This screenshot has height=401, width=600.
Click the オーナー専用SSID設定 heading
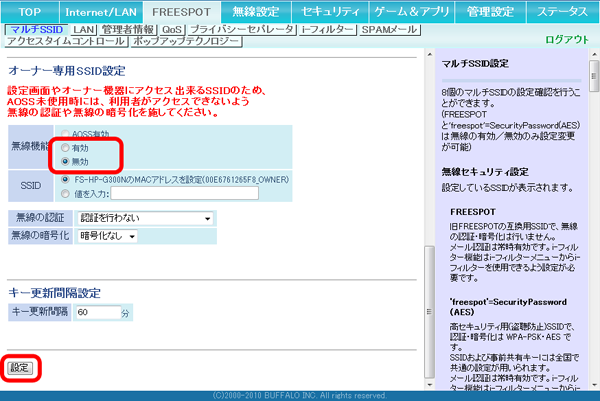coord(67,71)
